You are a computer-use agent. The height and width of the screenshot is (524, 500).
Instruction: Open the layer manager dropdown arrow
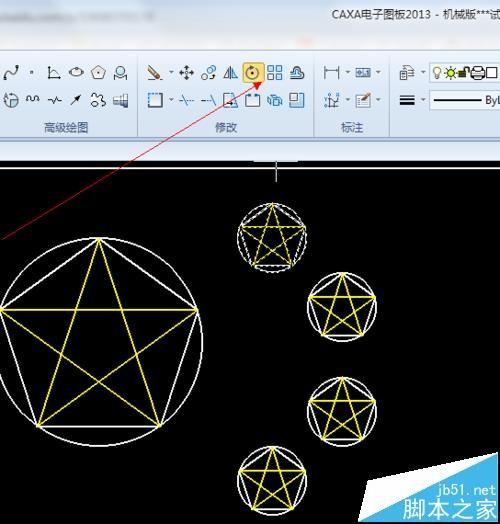[x=423, y=72]
